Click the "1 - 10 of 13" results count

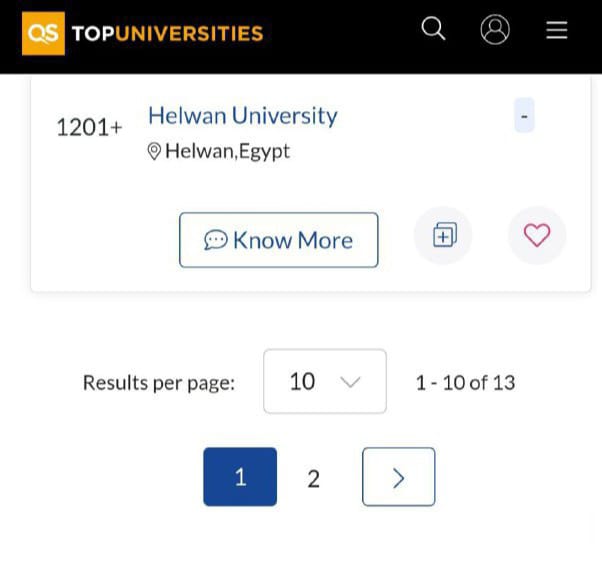tap(465, 382)
